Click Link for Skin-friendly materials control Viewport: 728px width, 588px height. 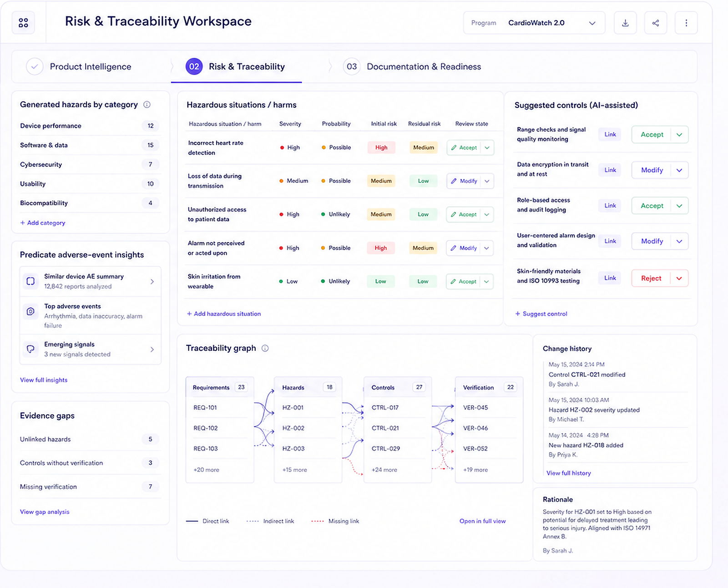click(x=610, y=278)
